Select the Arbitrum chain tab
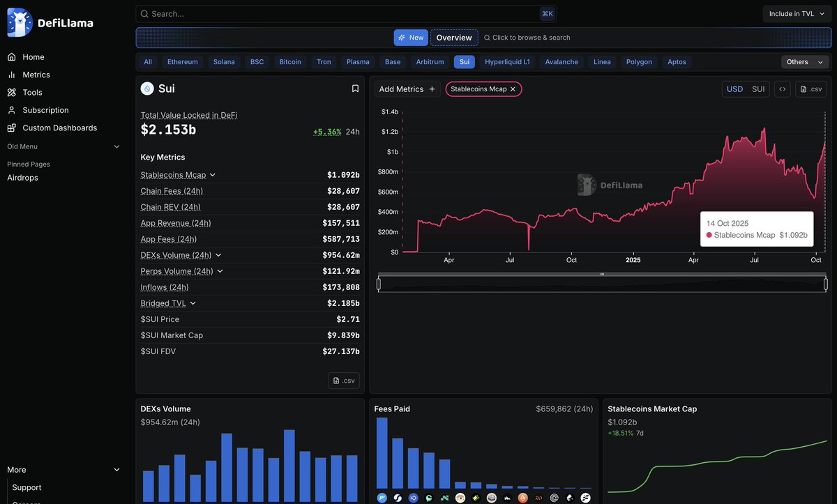The height and width of the screenshot is (504, 837). point(430,62)
